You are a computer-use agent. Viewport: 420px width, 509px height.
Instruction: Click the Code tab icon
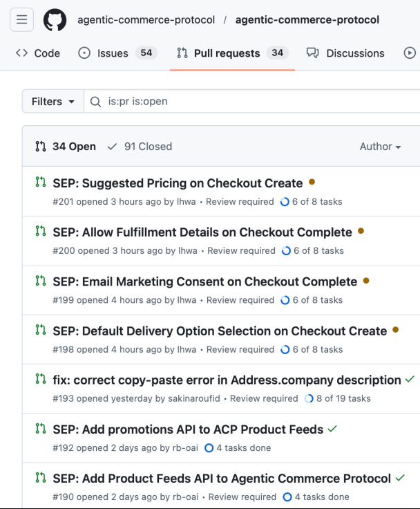[21, 53]
